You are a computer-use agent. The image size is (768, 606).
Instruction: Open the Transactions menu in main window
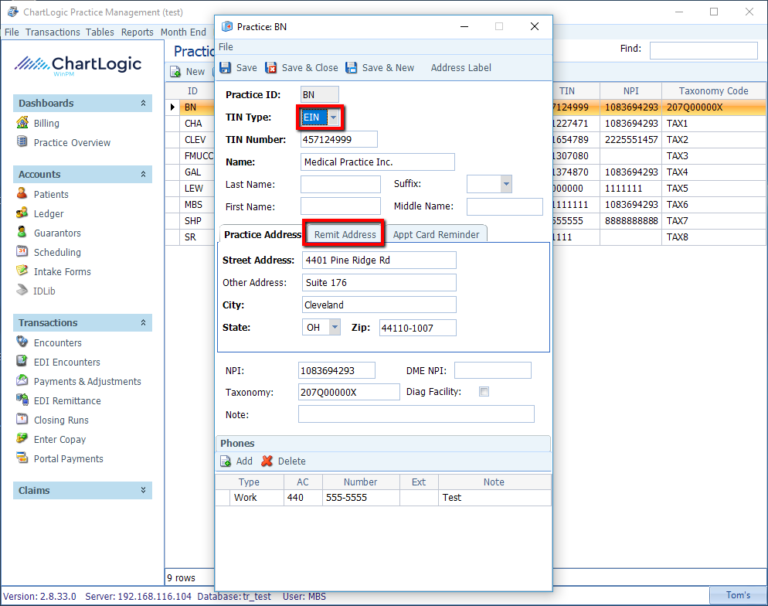pos(52,32)
